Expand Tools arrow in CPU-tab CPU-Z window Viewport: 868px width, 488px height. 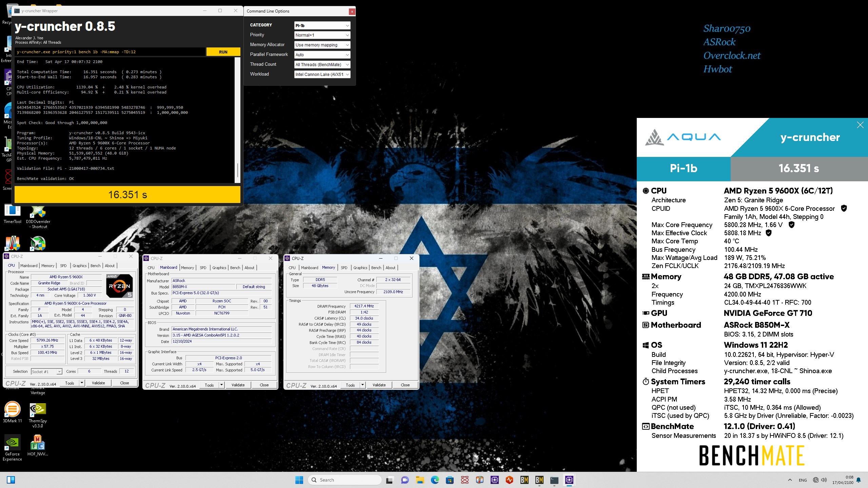pyautogui.click(x=82, y=383)
